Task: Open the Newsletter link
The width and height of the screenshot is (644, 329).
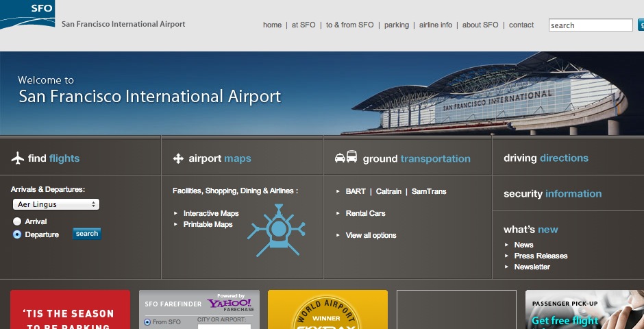Action: coord(532,267)
